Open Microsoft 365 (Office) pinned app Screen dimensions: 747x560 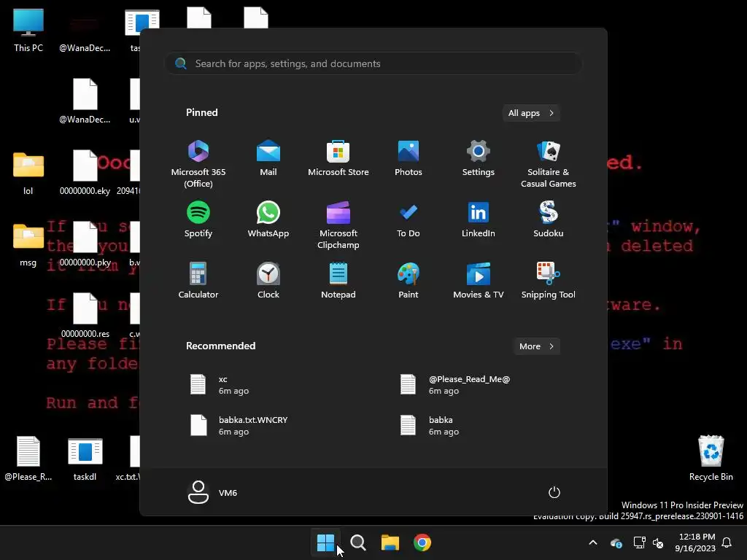point(198,164)
